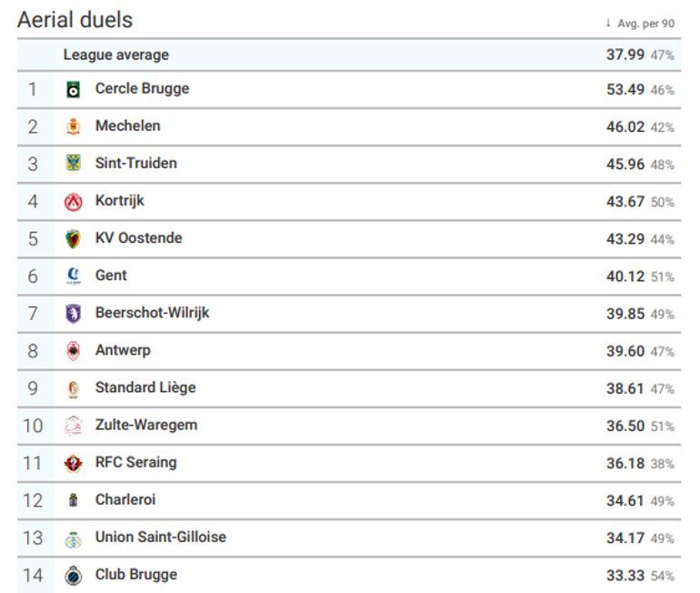The height and width of the screenshot is (593, 700).
Task: Click the Kortrijk club crest icon
Action: pyautogui.click(x=74, y=202)
